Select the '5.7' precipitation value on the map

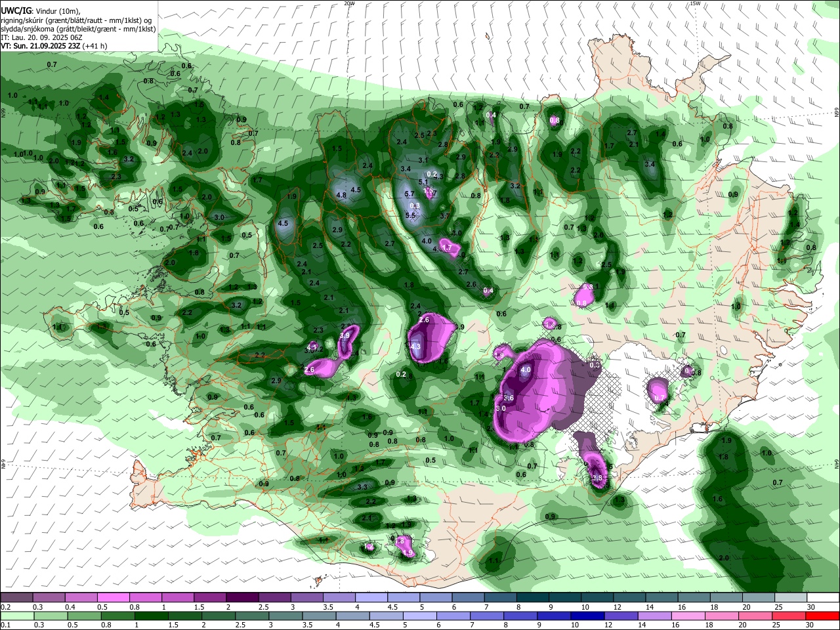tap(409, 194)
